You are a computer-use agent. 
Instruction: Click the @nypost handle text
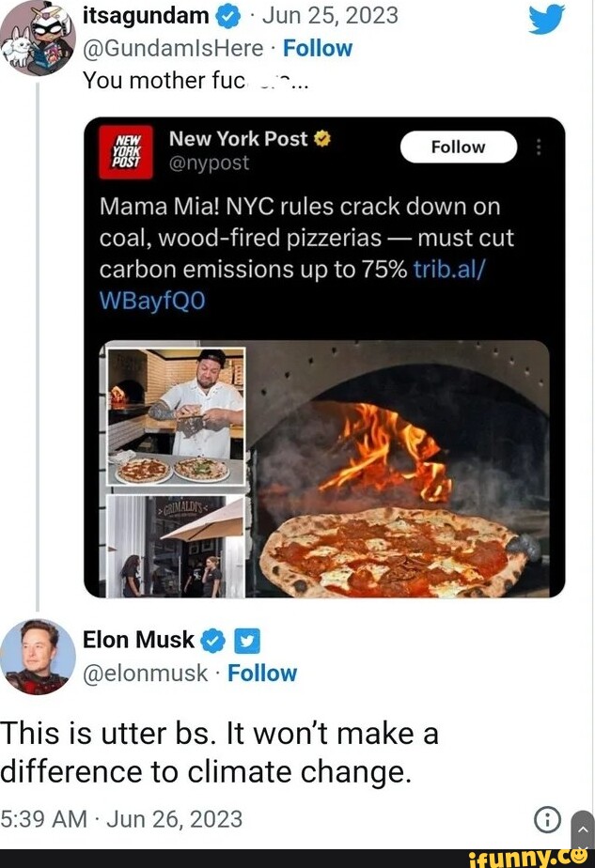pos(209,163)
